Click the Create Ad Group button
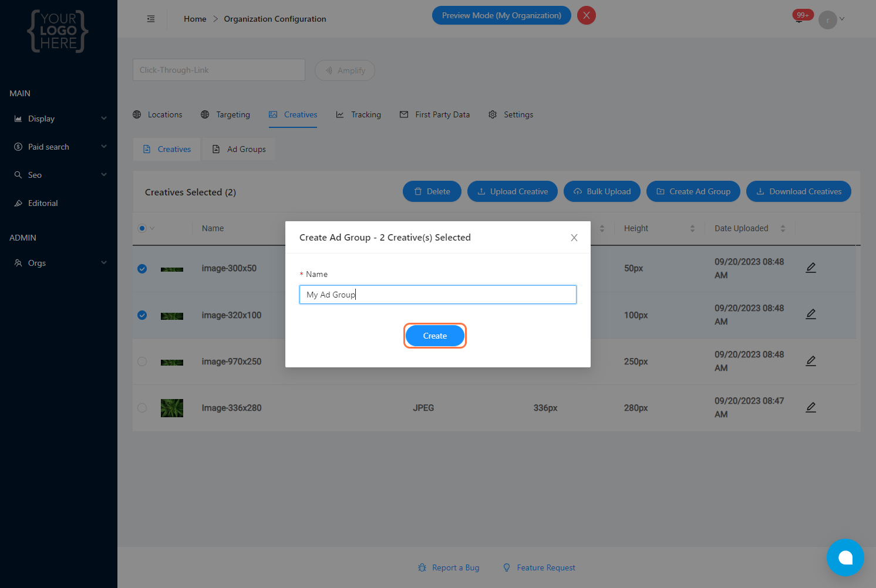This screenshot has height=588, width=876. (x=693, y=191)
